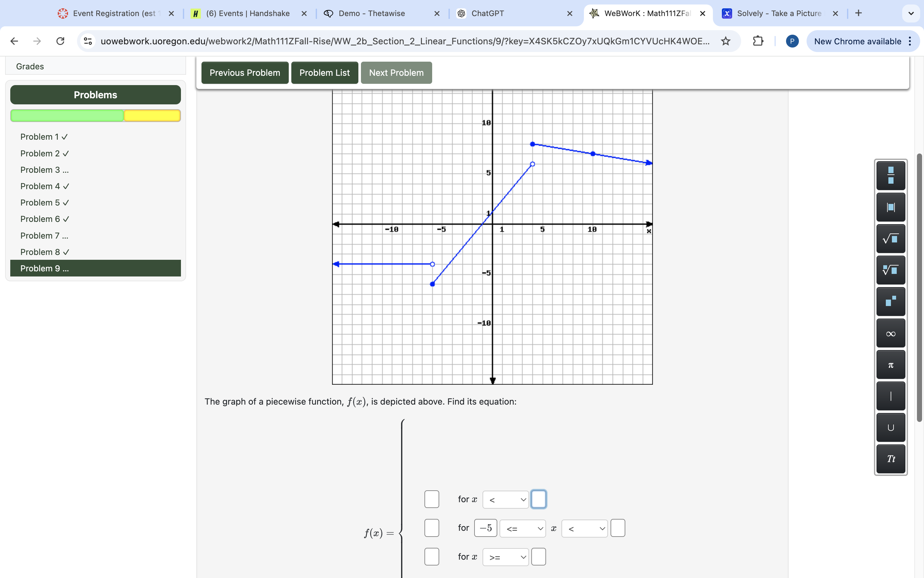This screenshot has width=924, height=578.
Task: Click the vertical bar symbol button
Action: point(890,396)
